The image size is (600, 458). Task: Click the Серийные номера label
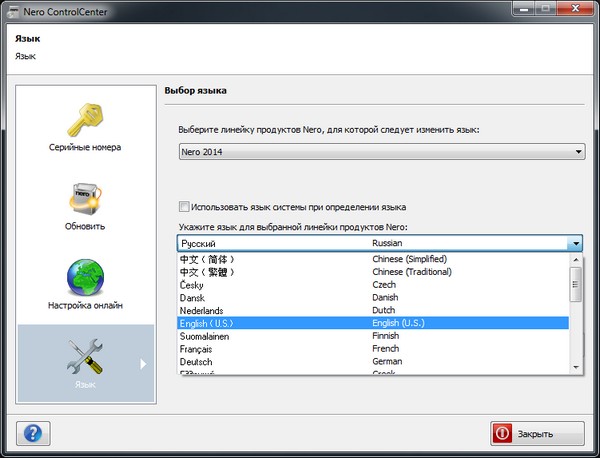pyautogui.click(x=85, y=147)
